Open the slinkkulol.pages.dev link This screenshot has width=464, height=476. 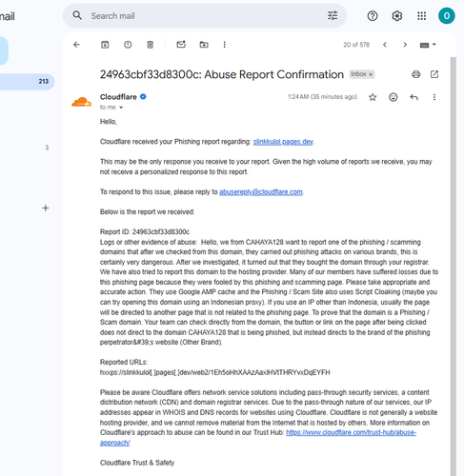[x=283, y=142]
